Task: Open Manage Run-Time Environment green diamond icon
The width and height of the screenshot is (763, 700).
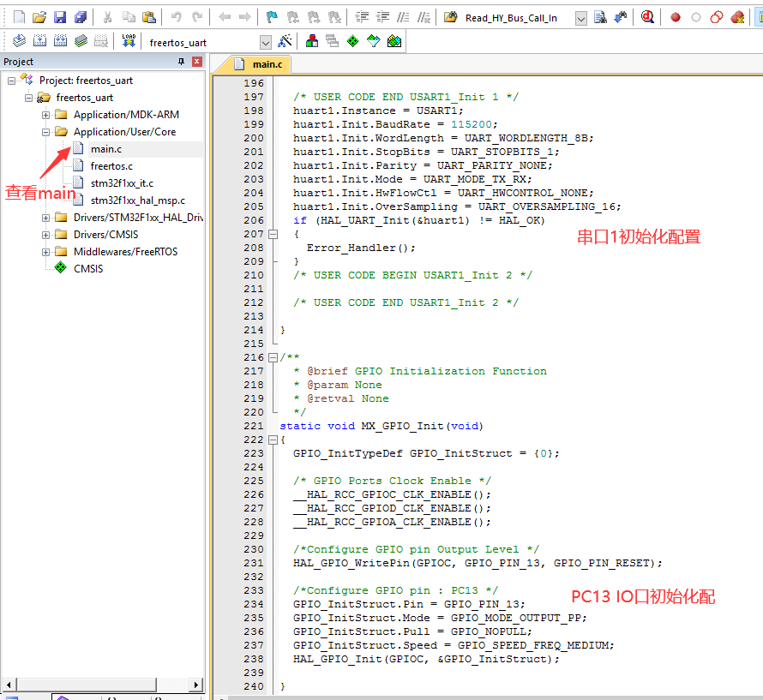Action: (353, 41)
